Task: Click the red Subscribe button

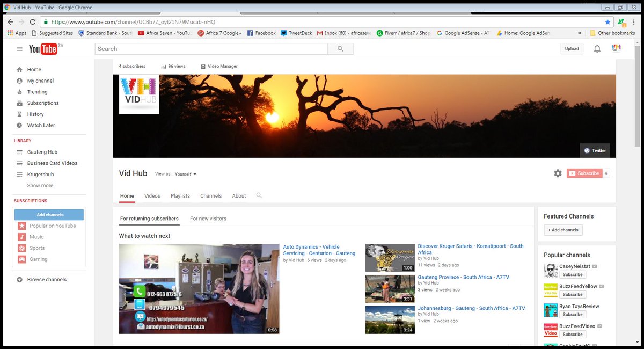Action: 584,173
